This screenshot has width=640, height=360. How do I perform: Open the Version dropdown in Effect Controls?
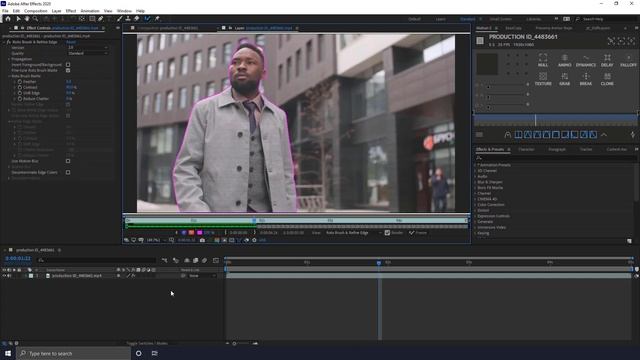coord(87,47)
